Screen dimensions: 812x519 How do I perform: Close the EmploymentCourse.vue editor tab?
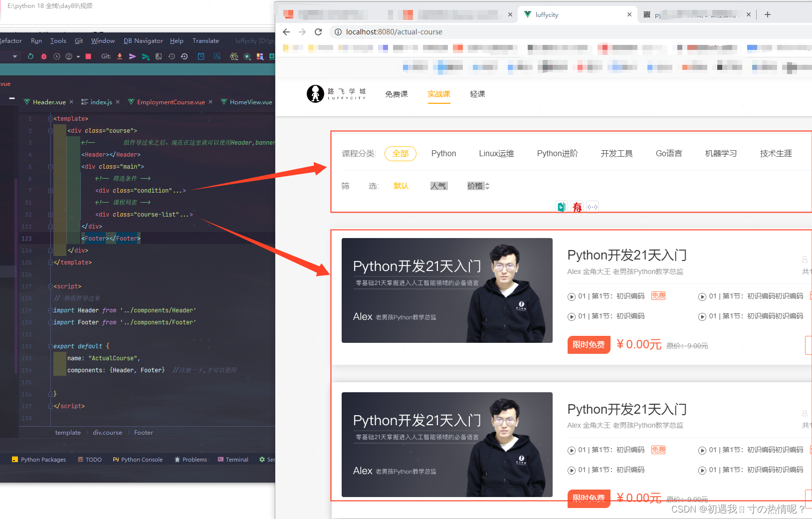coord(210,102)
